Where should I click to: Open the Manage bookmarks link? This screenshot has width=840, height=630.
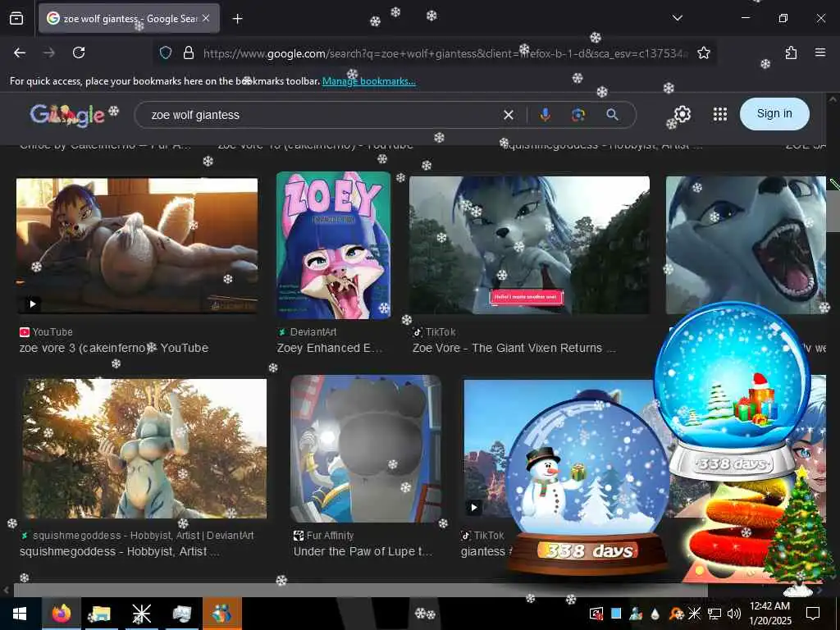[x=368, y=81]
